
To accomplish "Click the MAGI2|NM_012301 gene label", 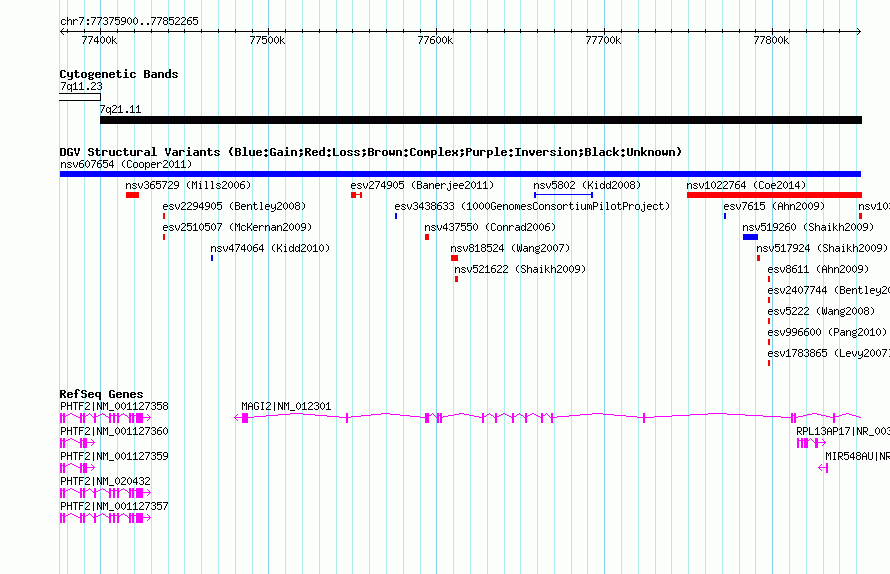I will (286, 407).
